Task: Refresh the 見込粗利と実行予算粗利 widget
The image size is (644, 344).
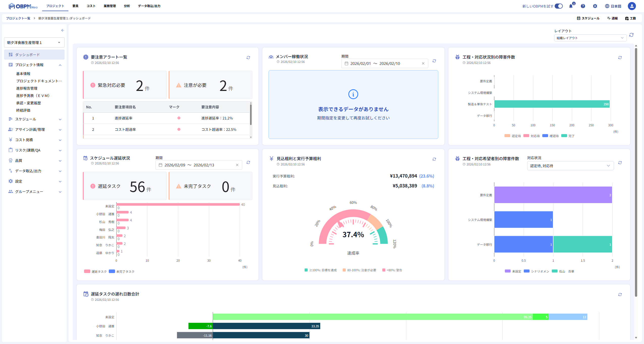Action: pos(434,159)
